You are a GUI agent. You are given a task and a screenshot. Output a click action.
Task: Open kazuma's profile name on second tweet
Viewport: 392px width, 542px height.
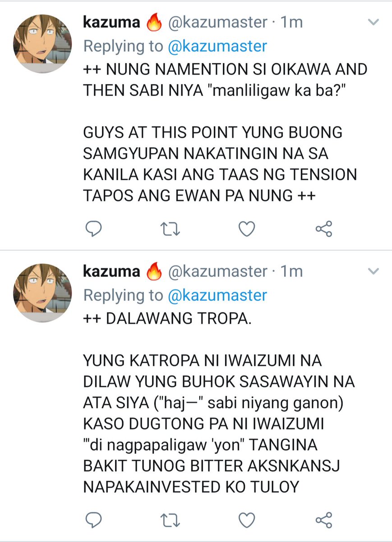click(111, 271)
